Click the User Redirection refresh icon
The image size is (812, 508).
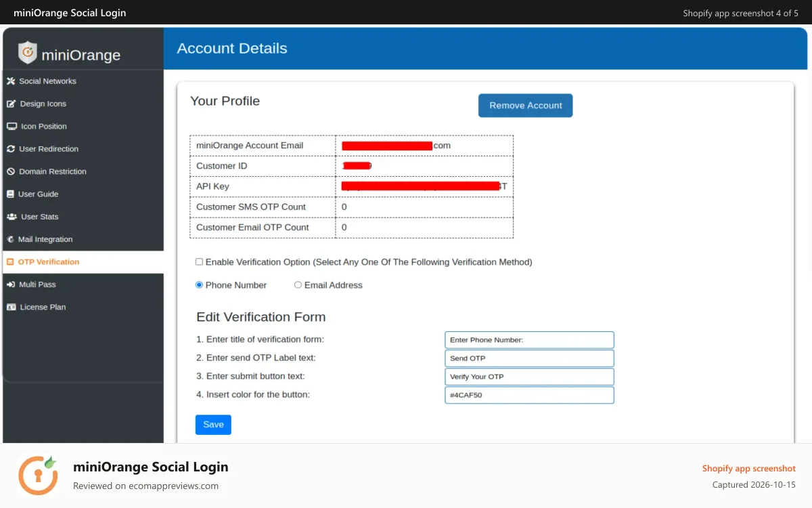(11, 149)
